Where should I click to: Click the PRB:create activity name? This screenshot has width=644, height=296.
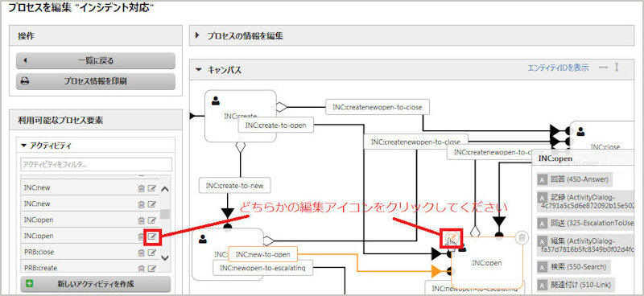[41, 268]
